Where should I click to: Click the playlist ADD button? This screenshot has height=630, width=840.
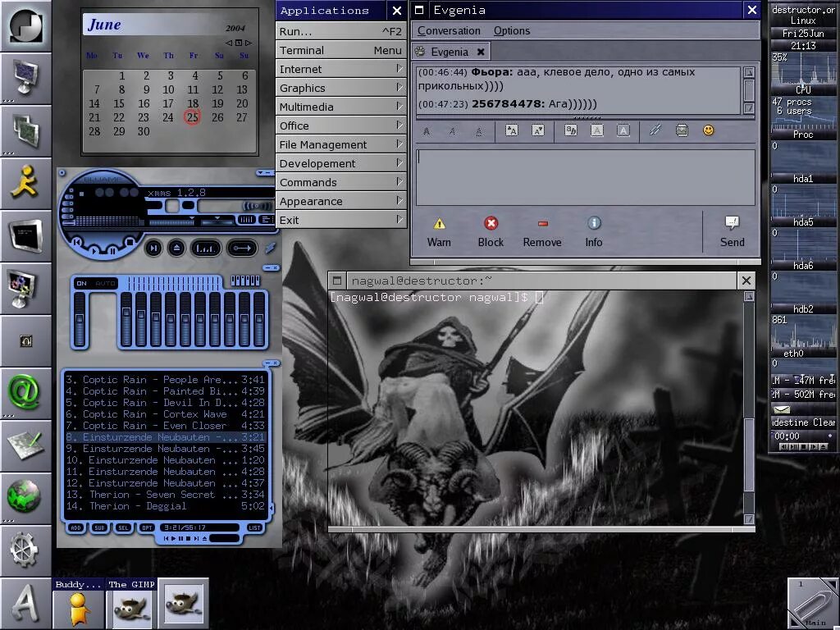pyautogui.click(x=75, y=527)
